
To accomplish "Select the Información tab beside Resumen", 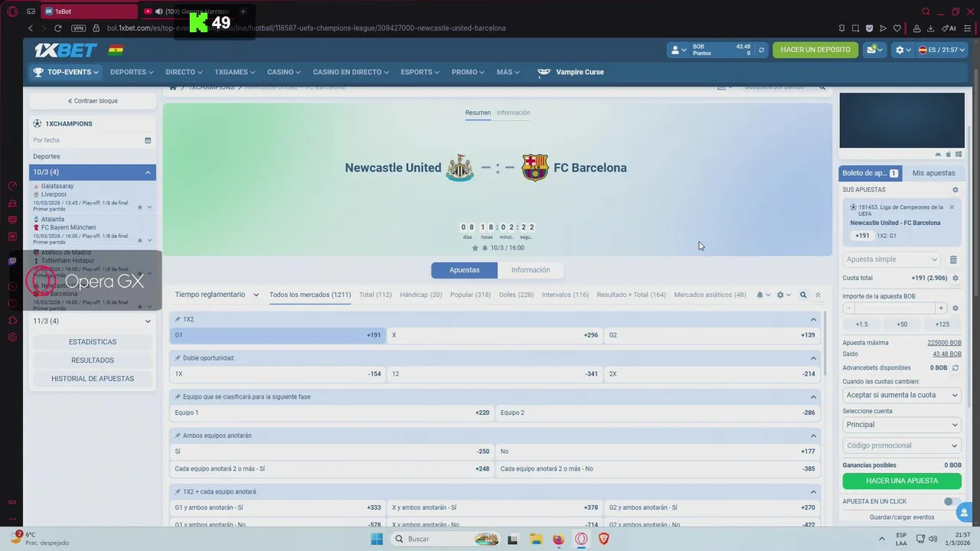I will pos(513,112).
